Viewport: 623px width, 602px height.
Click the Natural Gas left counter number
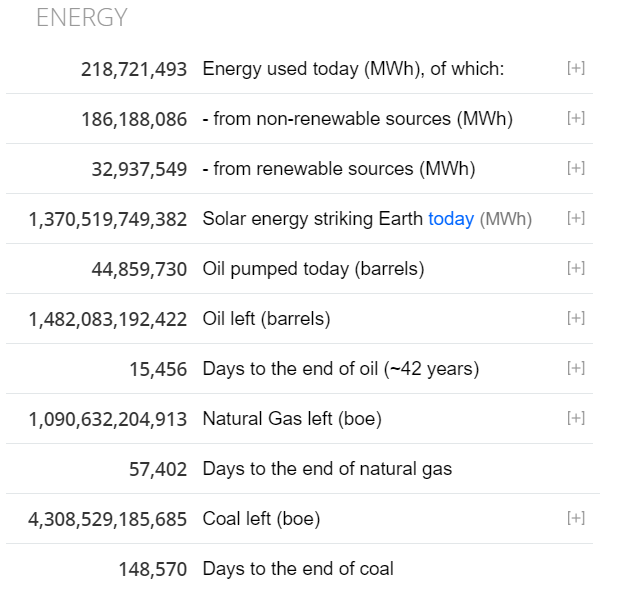(108, 419)
